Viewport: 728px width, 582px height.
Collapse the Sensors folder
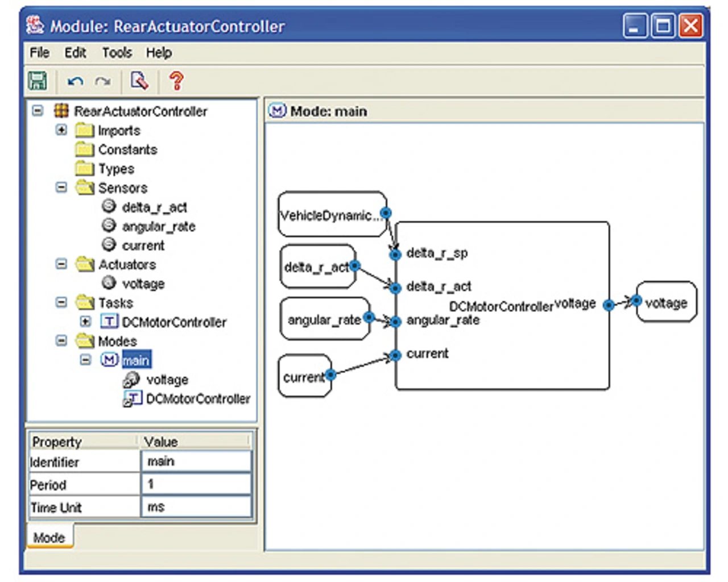point(61,188)
